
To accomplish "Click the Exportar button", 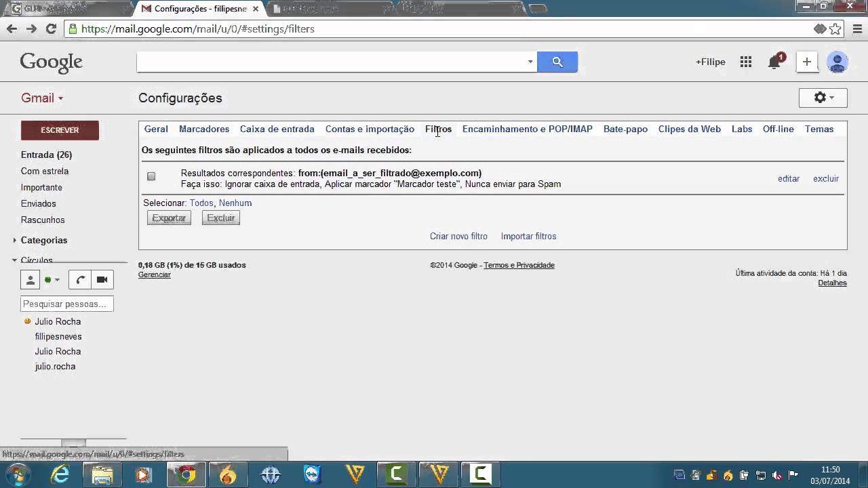I will 169,218.
